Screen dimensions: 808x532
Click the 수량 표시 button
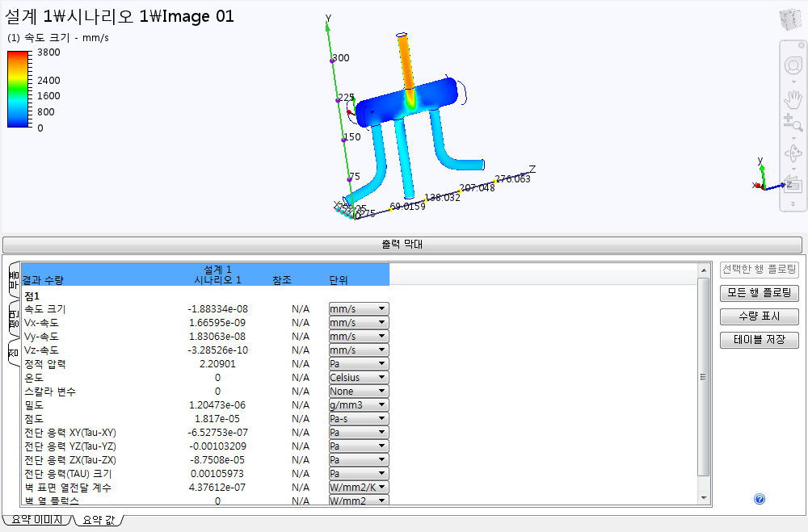coord(759,316)
